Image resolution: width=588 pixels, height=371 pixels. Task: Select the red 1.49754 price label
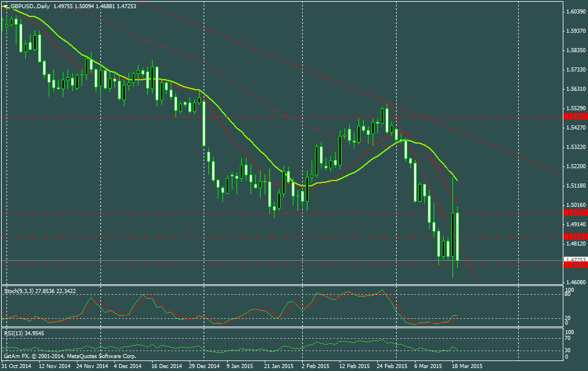tap(575, 212)
